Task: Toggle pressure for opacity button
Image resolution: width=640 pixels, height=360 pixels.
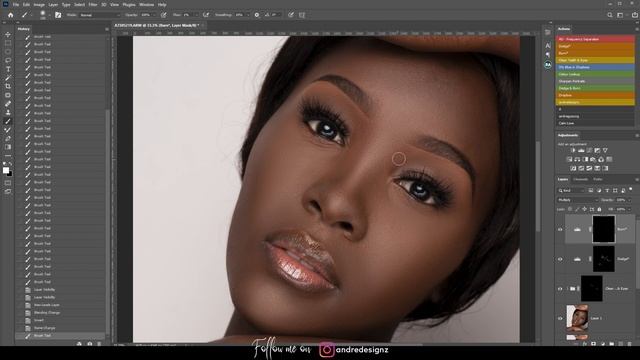Action: coord(164,15)
